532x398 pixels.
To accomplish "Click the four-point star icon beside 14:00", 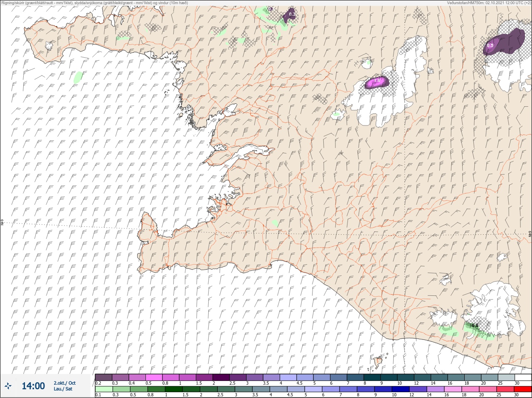I will (8, 386).
